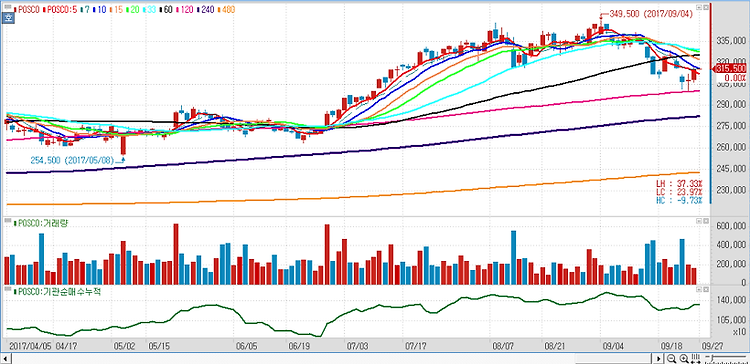The width and height of the screenshot is (750, 364).
Task: Click the horizontal scrollbar thumb
Action: tap(614, 359)
